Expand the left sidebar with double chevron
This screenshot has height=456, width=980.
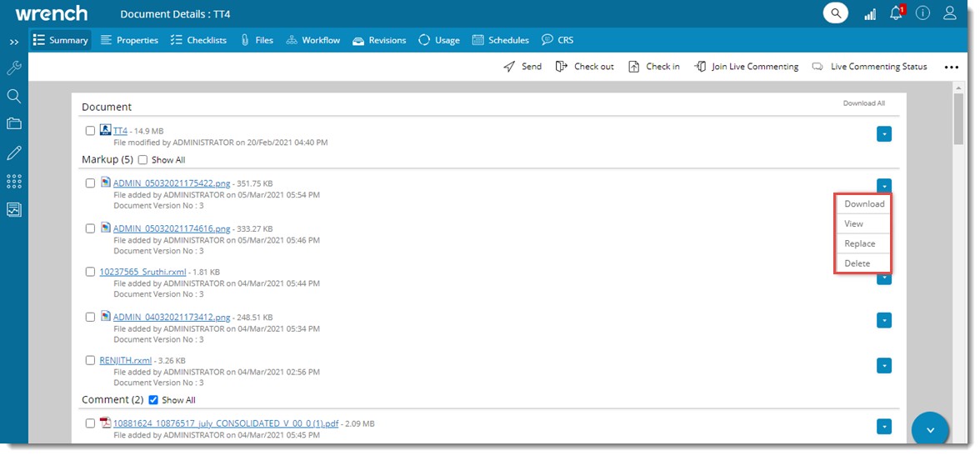[14, 41]
